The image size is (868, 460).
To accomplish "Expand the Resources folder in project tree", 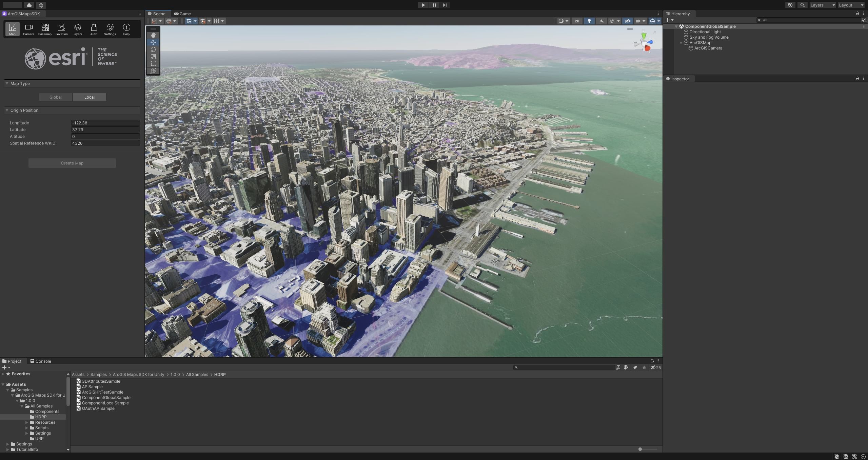I will click(x=27, y=422).
